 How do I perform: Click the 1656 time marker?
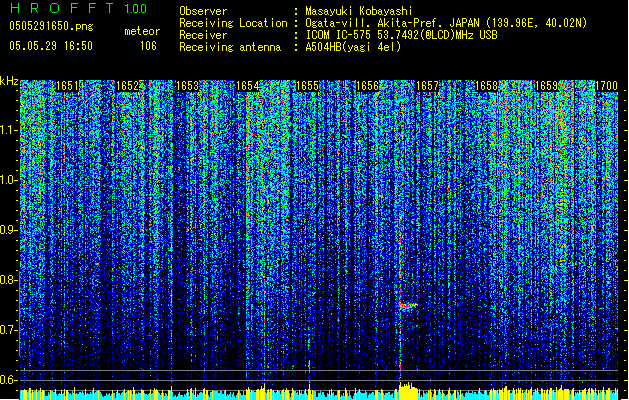(367, 86)
